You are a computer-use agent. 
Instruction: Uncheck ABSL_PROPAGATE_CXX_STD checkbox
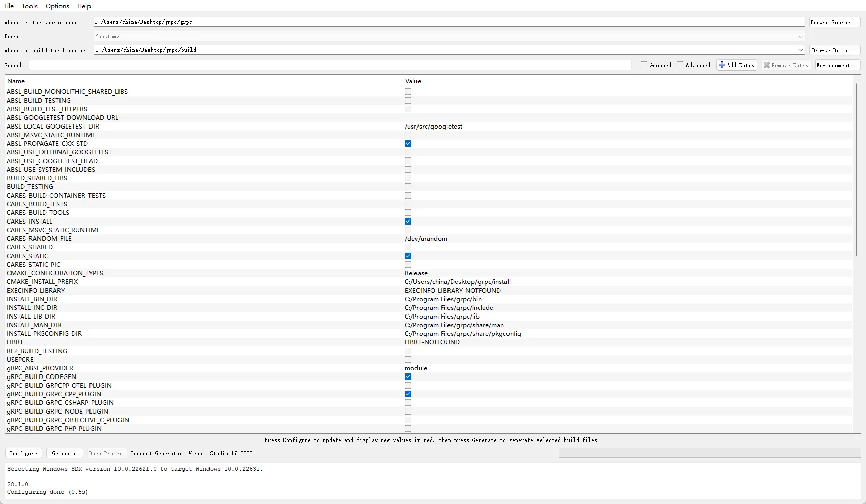[x=408, y=144]
